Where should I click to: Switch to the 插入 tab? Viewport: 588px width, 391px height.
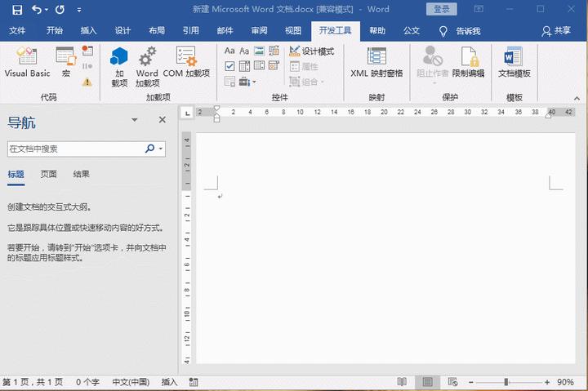point(88,31)
